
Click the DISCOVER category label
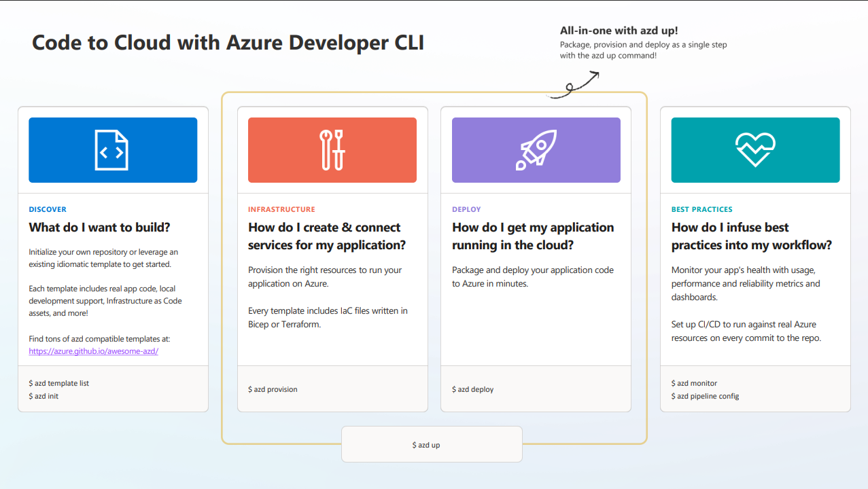48,209
